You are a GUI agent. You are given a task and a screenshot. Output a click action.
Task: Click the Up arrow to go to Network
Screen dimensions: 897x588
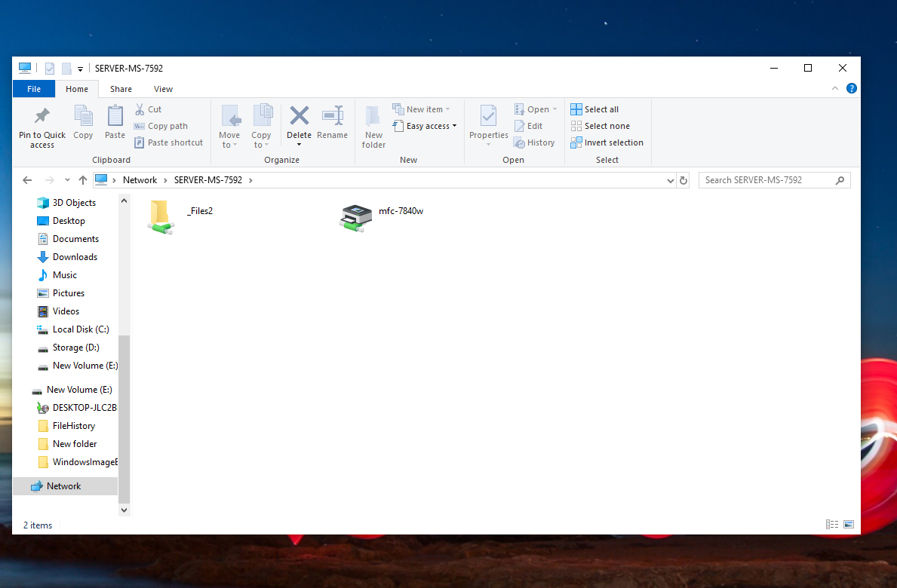point(83,180)
